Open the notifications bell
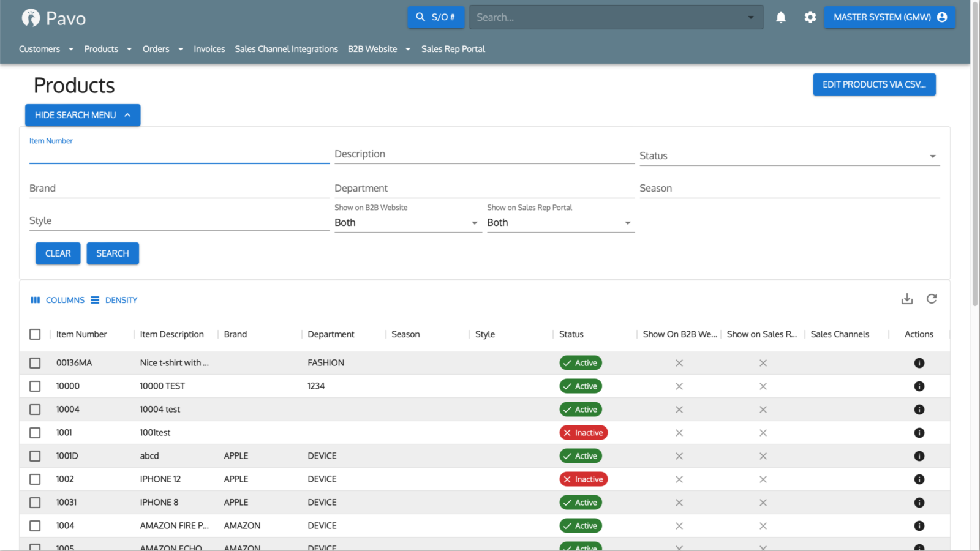This screenshot has width=980, height=551. click(781, 18)
